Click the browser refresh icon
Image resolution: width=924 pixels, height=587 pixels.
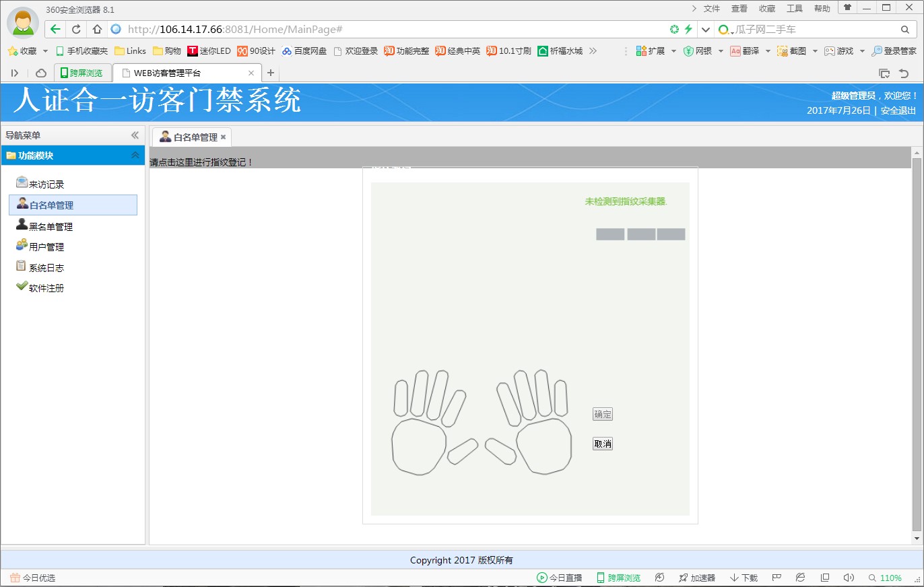(x=76, y=30)
